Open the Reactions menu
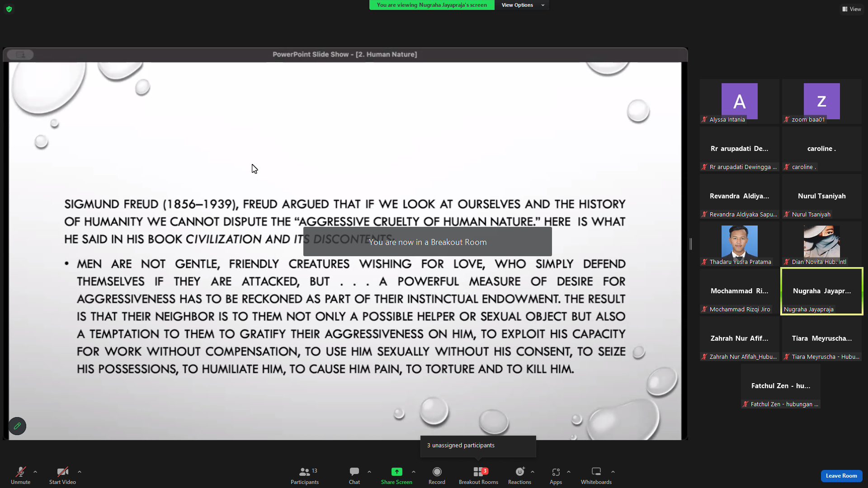The image size is (868, 488). [x=519, y=475]
